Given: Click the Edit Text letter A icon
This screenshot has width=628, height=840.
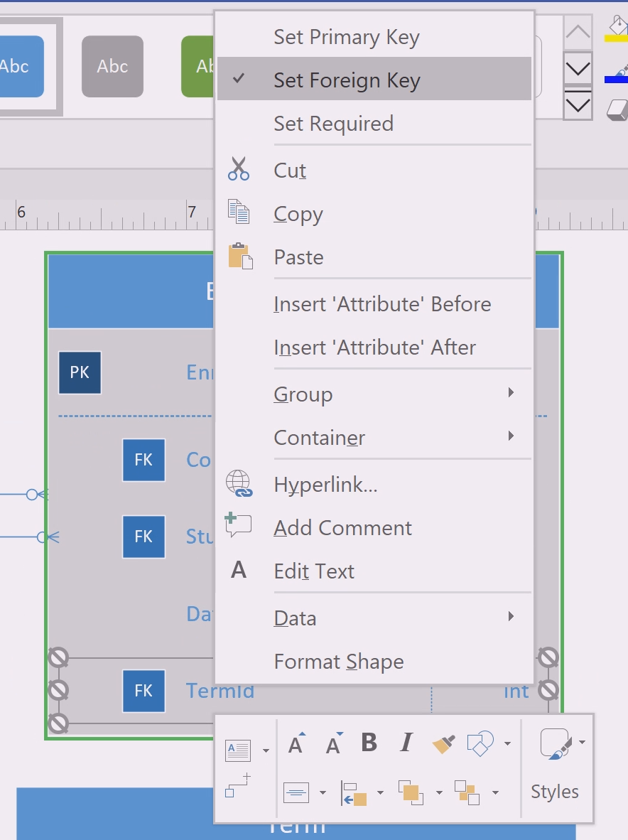Looking at the screenshot, I should [238, 570].
